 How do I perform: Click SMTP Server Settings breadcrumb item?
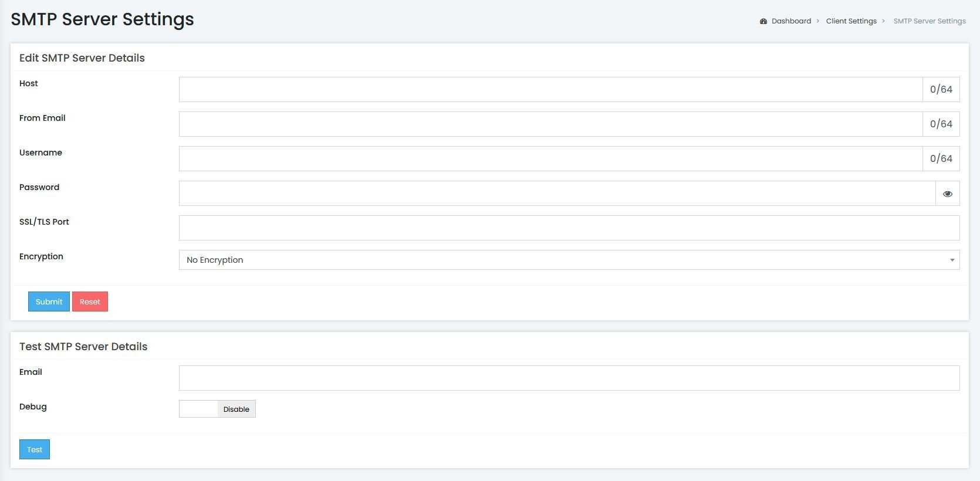[x=930, y=21]
